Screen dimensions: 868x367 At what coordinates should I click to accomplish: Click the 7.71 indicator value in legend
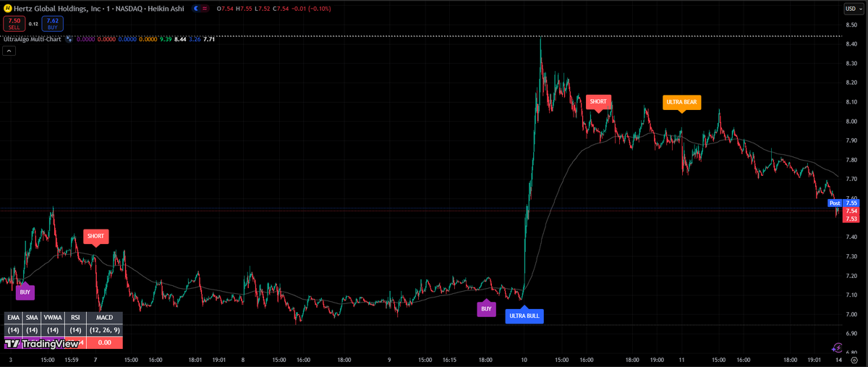tap(209, 39)
